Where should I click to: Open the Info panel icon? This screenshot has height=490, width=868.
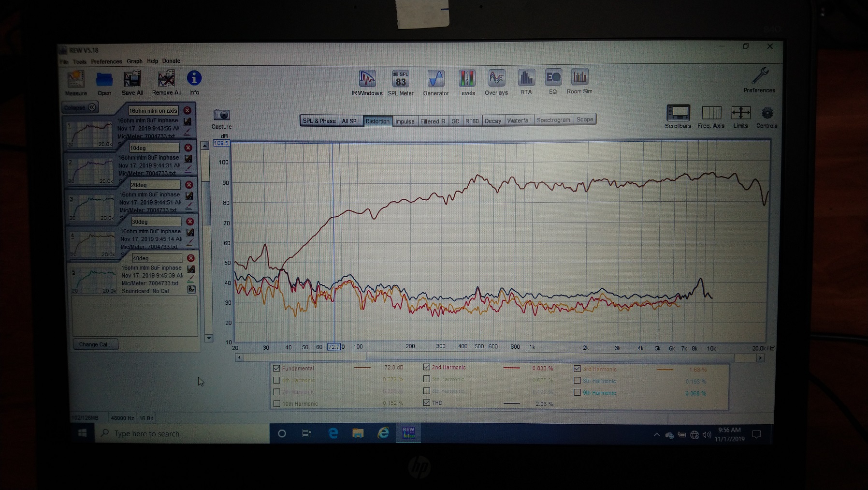pos(194,78)
